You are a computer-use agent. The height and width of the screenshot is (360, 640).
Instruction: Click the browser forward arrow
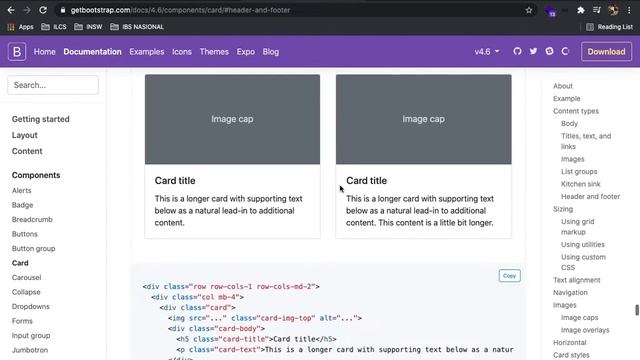(27, 10)
